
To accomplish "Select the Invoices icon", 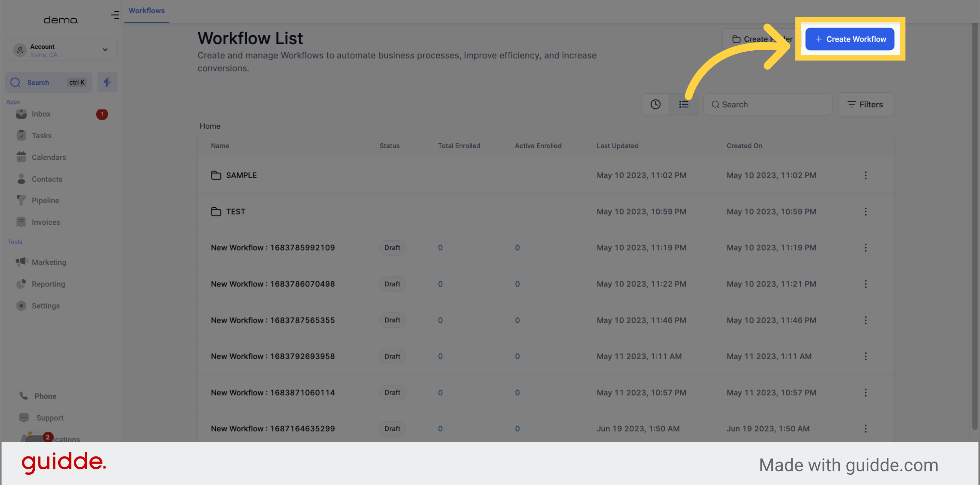I will (22, 222).
